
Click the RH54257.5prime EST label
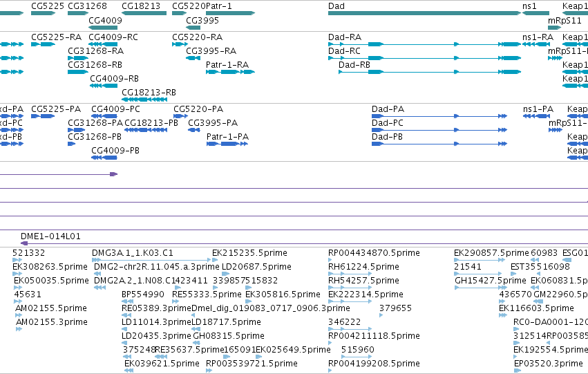(x=363, y=281)
